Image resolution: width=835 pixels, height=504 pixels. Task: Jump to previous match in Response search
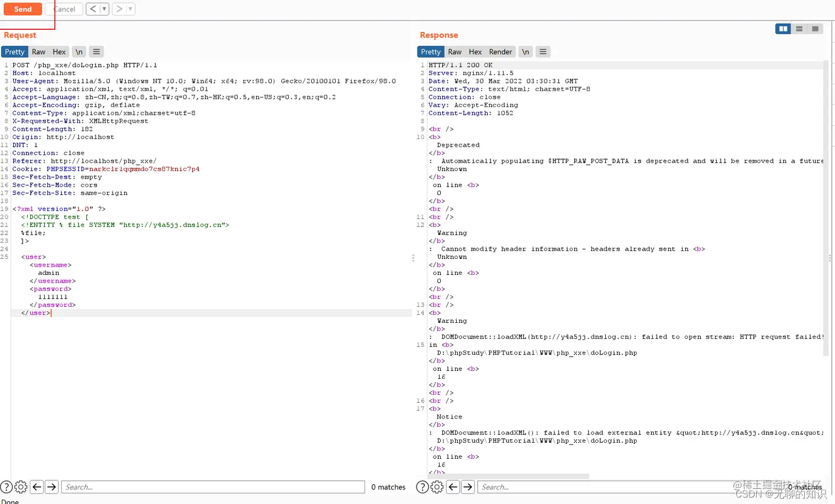[x=453, y=487]
